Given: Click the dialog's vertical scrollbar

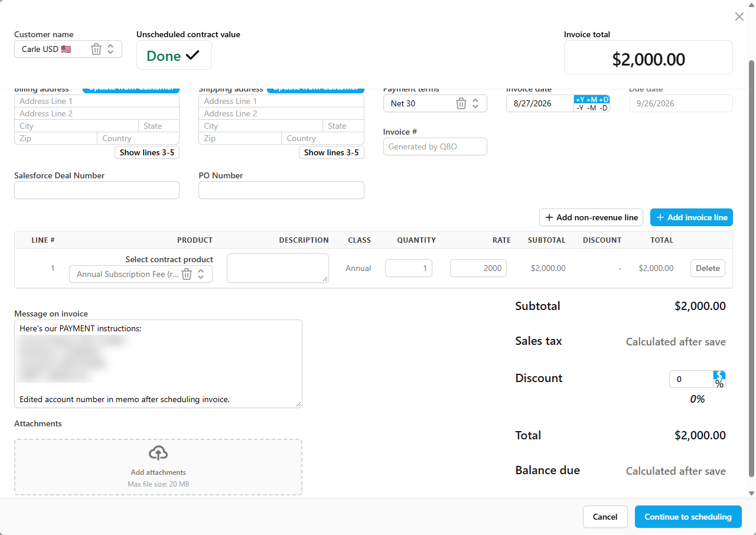Looking at the screenshot, I should 752,269.
